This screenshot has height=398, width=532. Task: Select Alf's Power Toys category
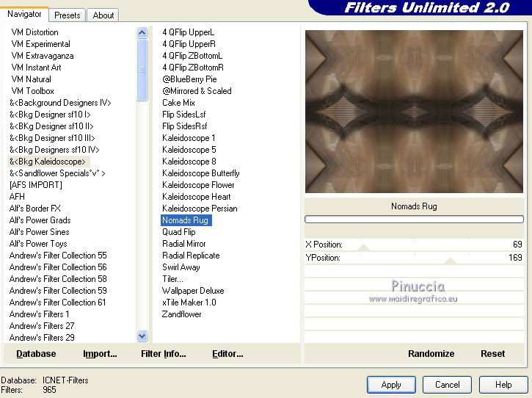[38, 244]
